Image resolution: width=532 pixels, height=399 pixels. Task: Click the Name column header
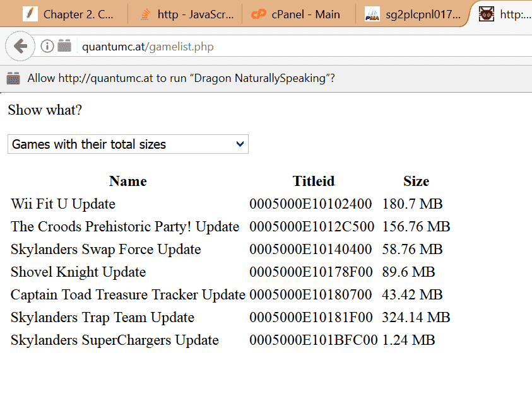pos(128,181)
